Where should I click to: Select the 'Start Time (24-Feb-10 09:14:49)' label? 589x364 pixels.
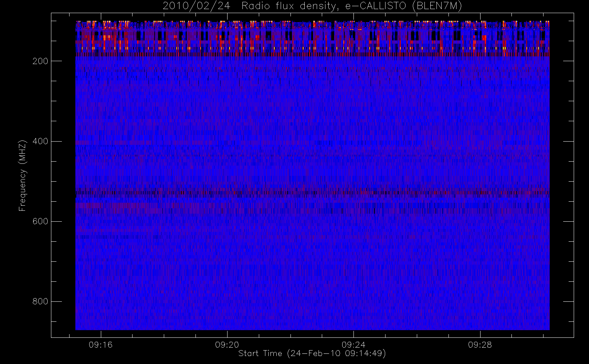click(312, 353)
